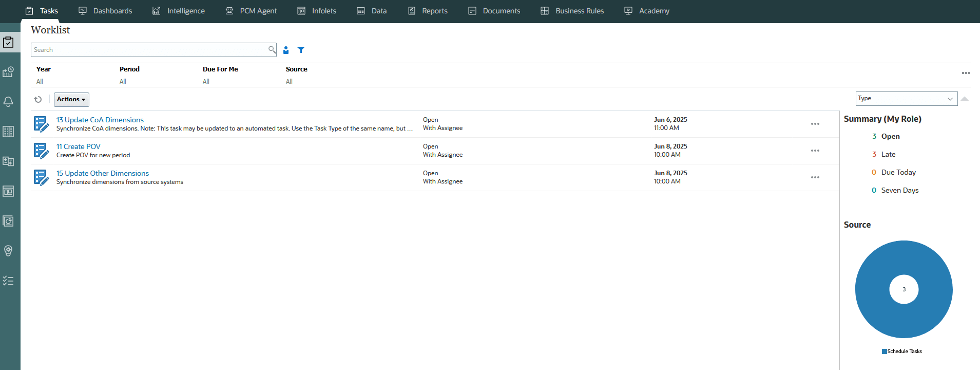Click the pie chart report sidebar icon
The height and width of the screenshot is (370, 980).
click(x=8, y=221)
